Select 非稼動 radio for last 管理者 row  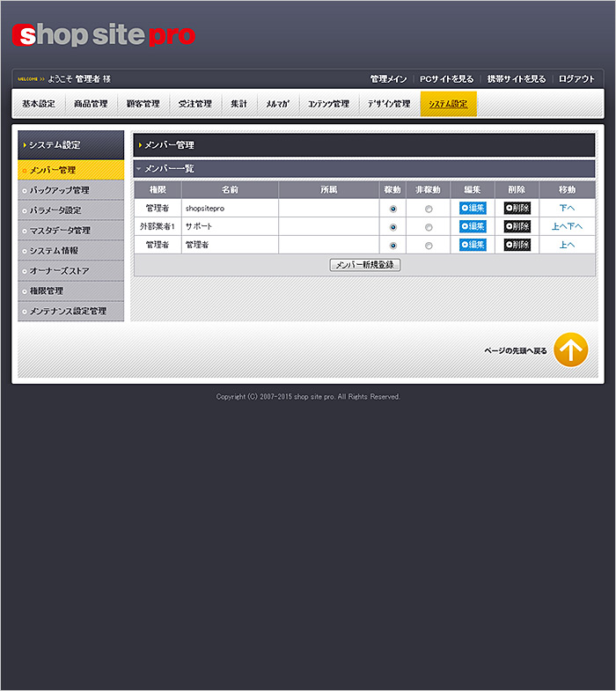point(429,246)
